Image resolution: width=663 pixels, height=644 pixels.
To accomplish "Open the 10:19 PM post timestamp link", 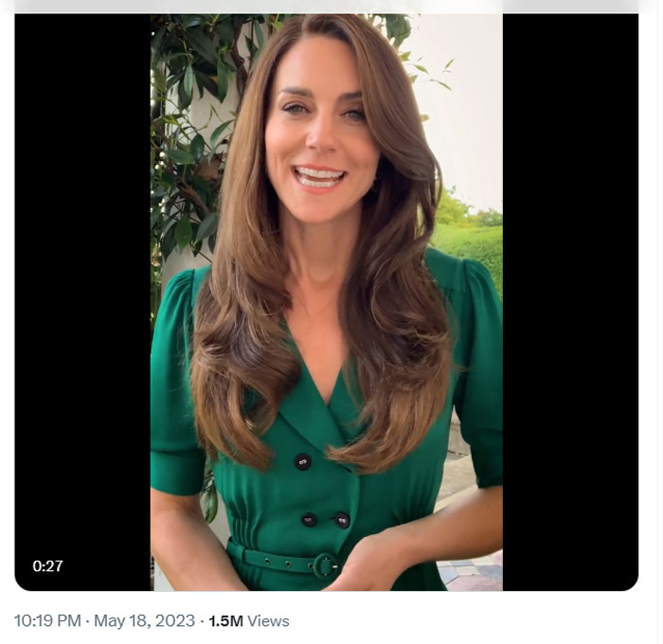I will (46, 621).
